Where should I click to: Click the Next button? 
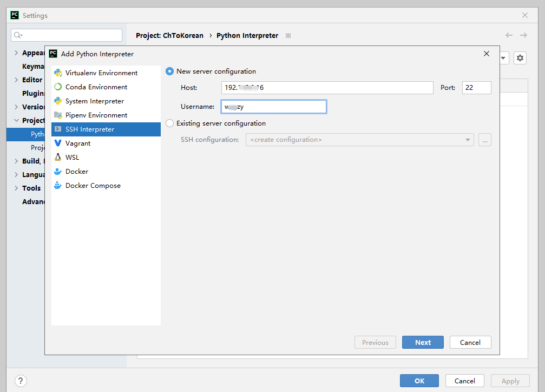(423, 342)
